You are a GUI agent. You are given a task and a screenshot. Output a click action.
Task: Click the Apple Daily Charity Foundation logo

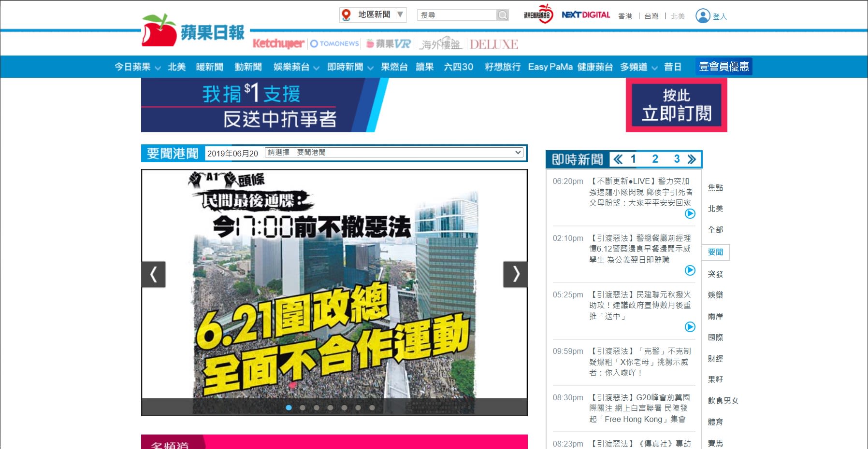(538, 14)
